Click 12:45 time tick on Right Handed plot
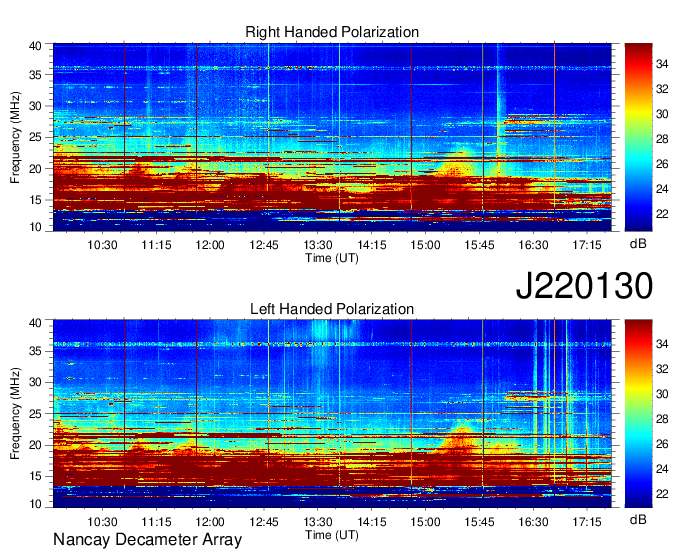 264,245
